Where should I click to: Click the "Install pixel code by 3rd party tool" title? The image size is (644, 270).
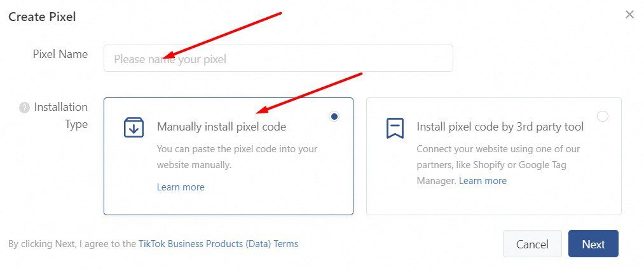tap(500, 127)
